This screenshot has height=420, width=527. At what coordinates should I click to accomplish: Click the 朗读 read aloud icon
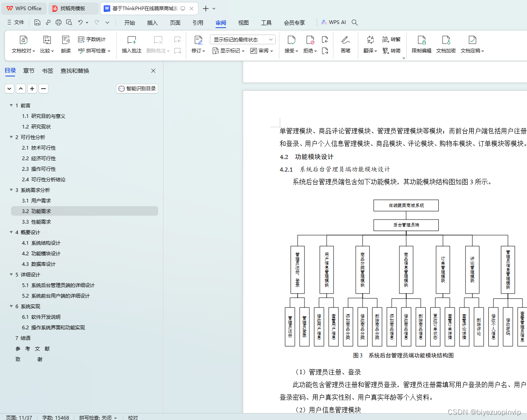point(66,40)
